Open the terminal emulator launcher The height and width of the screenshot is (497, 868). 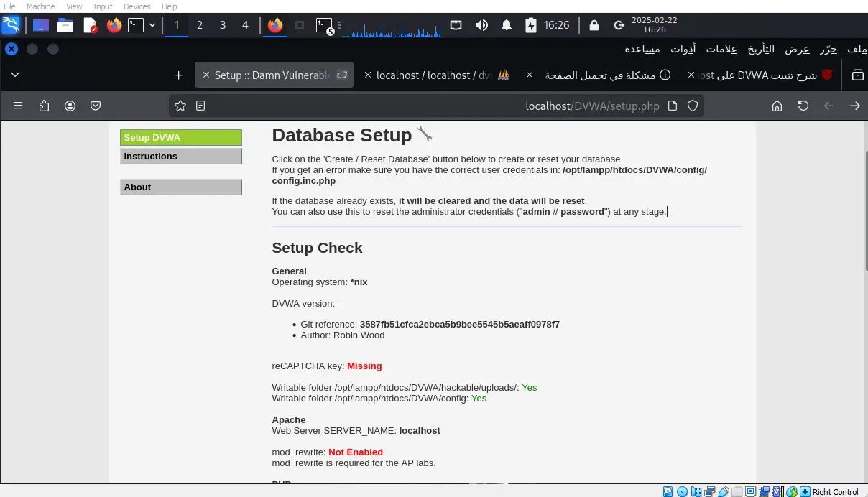pos(136,25)
